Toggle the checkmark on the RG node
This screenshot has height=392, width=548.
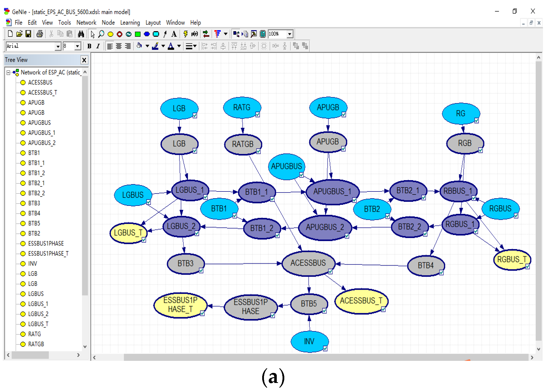(x=476, y=121)
